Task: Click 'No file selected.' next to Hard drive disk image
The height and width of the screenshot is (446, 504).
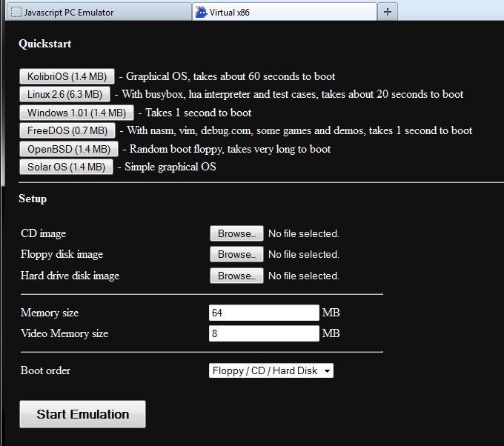Action: coord(304,276)
